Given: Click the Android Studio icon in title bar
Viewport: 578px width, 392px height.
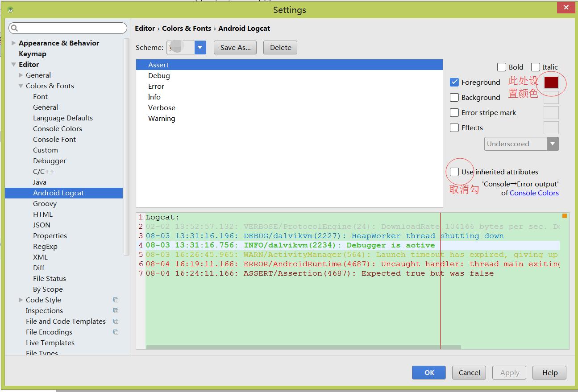Looking at the screenshot, I should pos(10,10).
